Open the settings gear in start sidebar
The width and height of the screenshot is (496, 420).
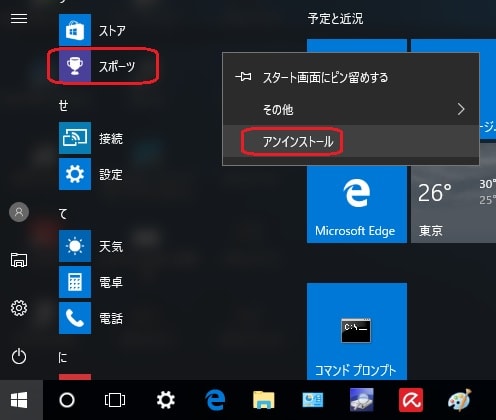[19, 308]
